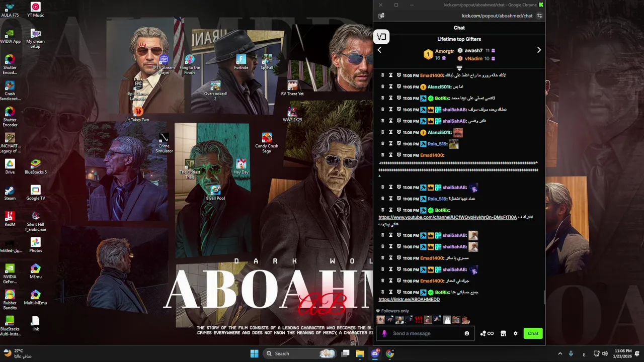Click the white VD logo overlay button
Screen dimensions: 644x362
pyautogui.click(x=381, y=37)
